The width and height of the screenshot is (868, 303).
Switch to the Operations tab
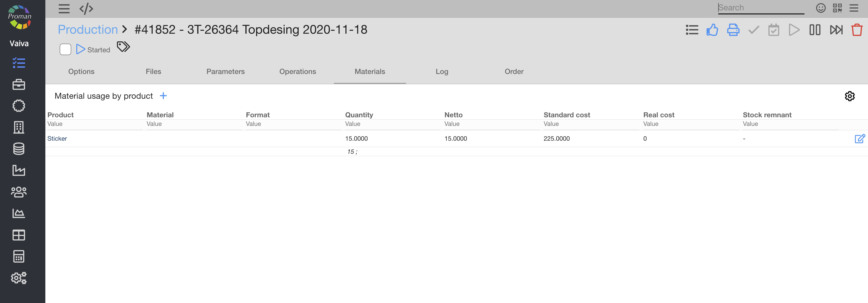pos(297,72)
